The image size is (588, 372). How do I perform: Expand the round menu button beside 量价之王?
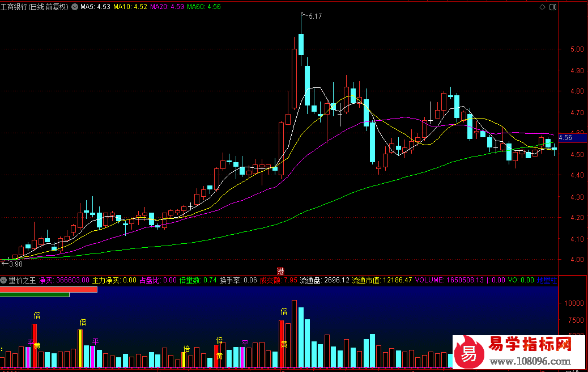pos(3,280)
